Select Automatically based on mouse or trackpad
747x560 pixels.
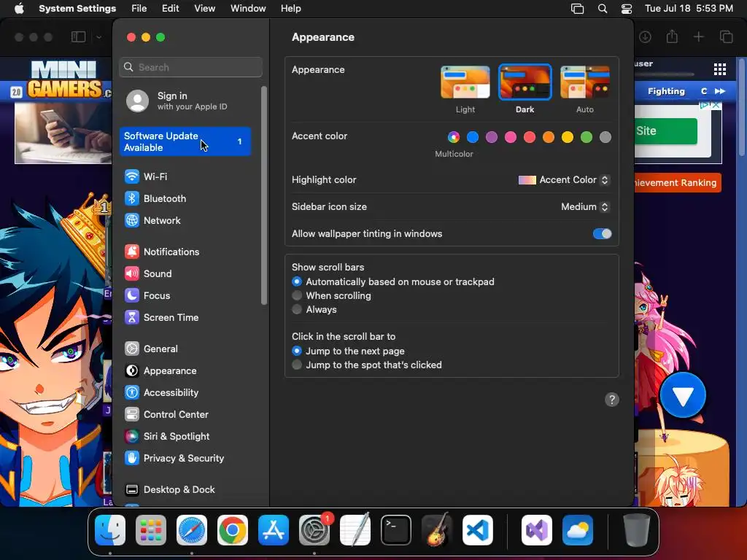(393, 282)
